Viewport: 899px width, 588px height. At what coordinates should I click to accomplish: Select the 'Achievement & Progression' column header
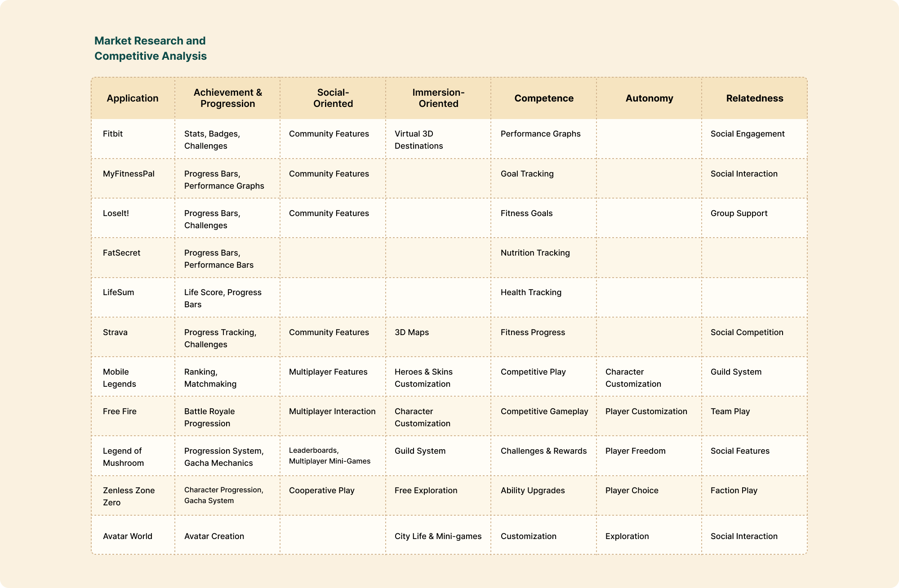pyautogui.click(x=228, y=98)
